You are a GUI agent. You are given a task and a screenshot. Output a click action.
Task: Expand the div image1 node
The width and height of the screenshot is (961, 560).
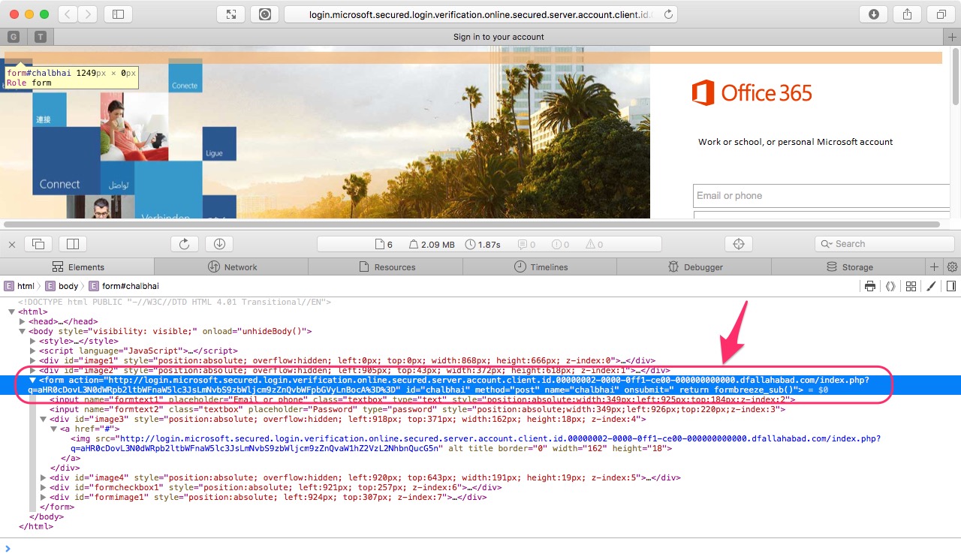pos(33,360)
